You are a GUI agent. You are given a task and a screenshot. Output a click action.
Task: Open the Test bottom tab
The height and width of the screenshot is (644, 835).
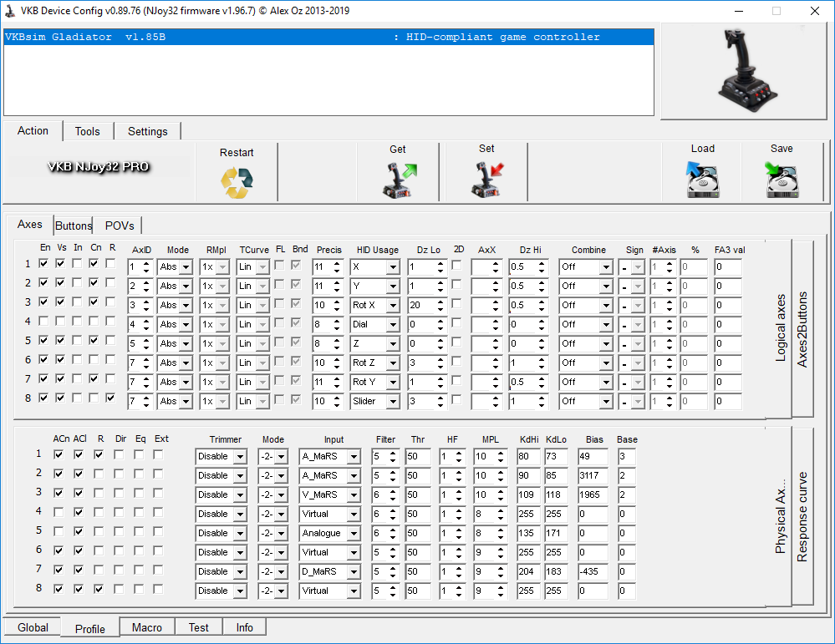pos(199,627)
